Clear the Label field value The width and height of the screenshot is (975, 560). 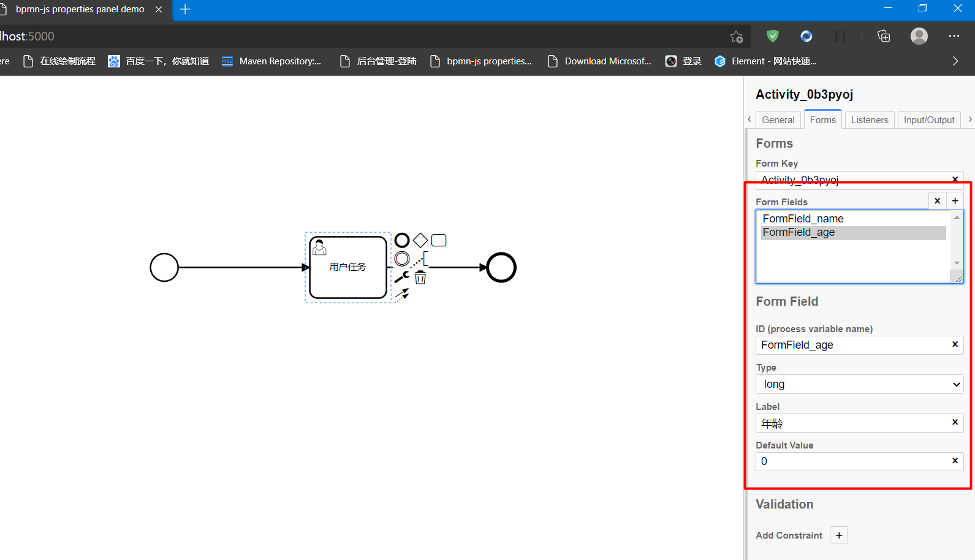[x=955, y=422]
